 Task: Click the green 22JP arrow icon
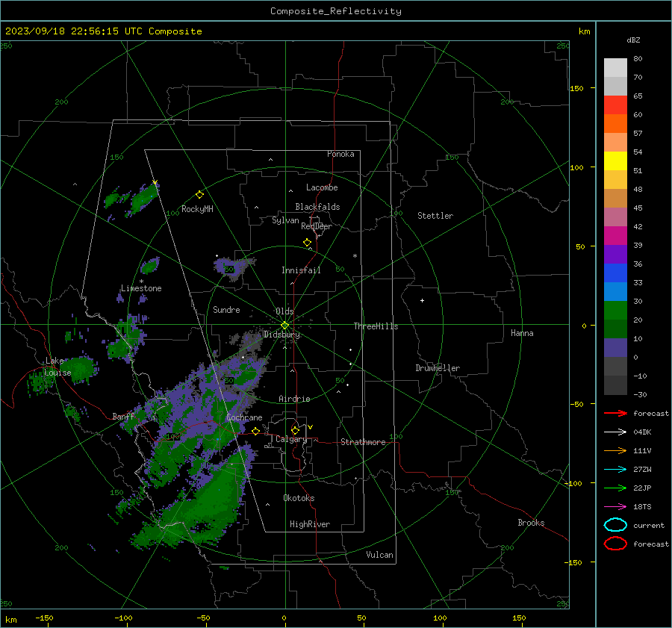[x=615, y=488]
